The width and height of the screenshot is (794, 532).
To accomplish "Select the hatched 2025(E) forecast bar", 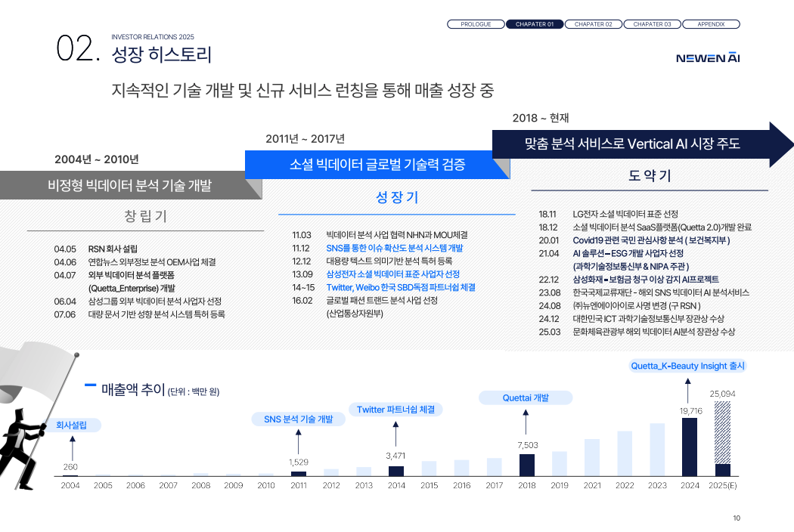I will click(723, 432).
